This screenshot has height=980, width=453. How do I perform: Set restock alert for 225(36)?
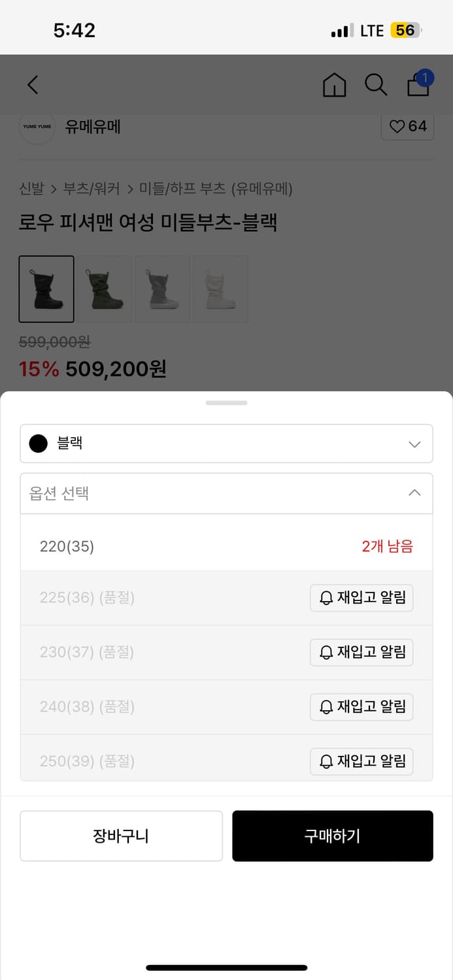361,598
